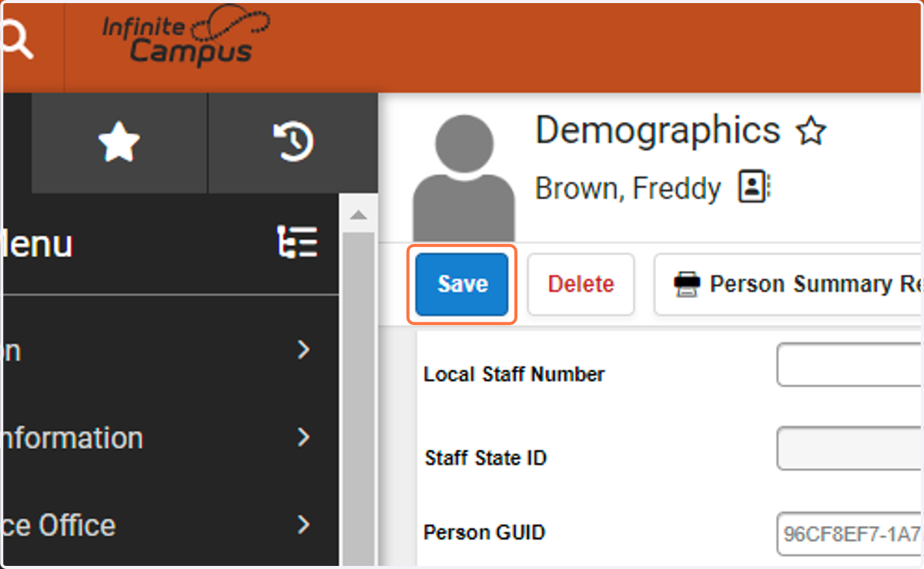Screen dimensions: 924x569
Task: Click the printer icon on the report button
Action: click(687, 284)
